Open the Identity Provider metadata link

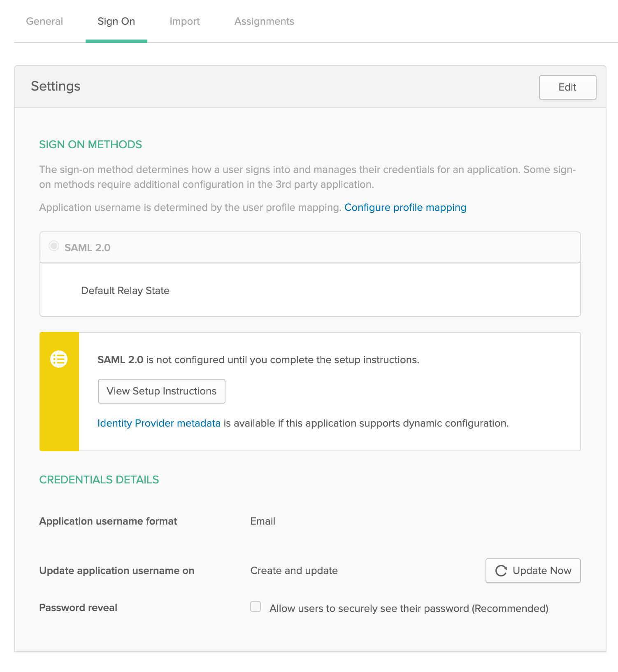pyautogui.click(x=159, y=423)
